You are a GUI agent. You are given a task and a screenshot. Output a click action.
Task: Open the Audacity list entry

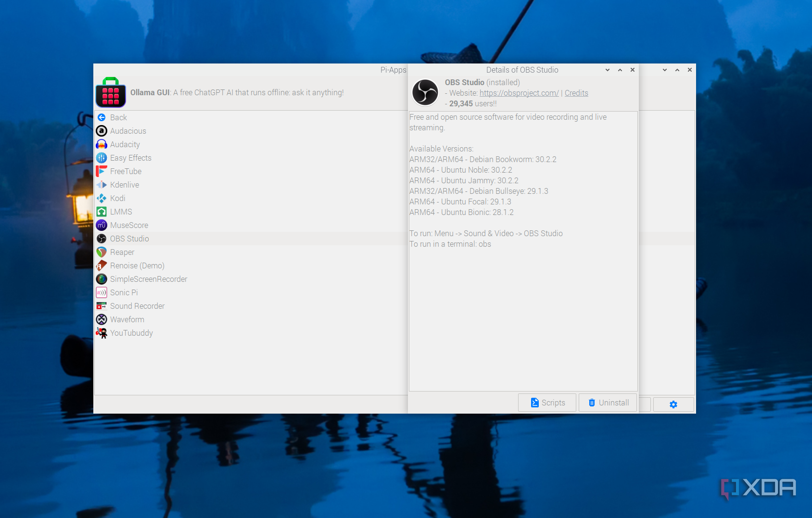[250, 144]
